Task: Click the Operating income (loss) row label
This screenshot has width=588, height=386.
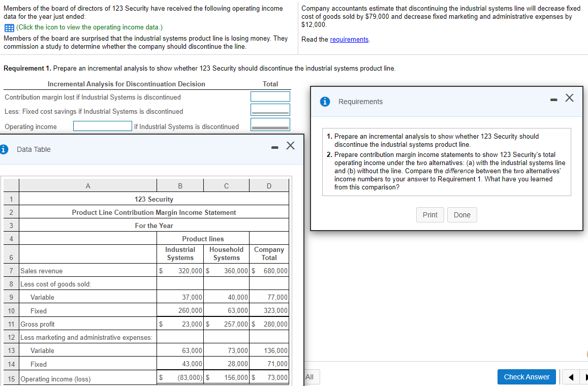Action: 55,379
